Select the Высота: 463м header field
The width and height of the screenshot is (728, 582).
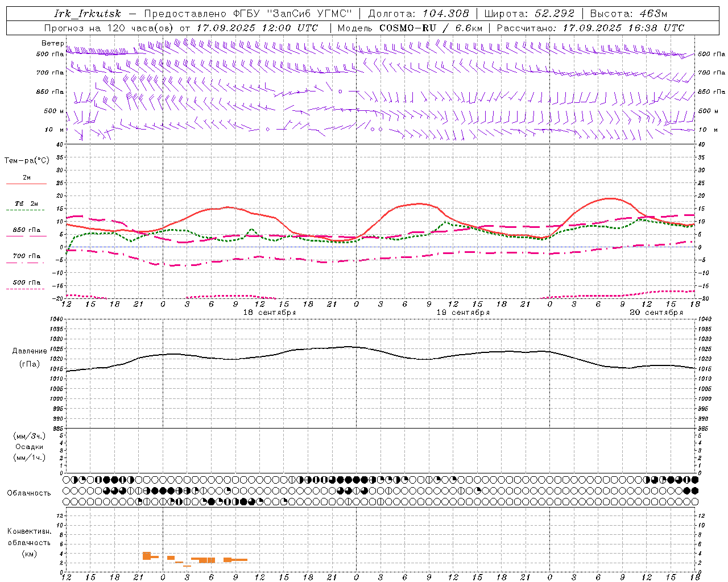pos(628,14)
